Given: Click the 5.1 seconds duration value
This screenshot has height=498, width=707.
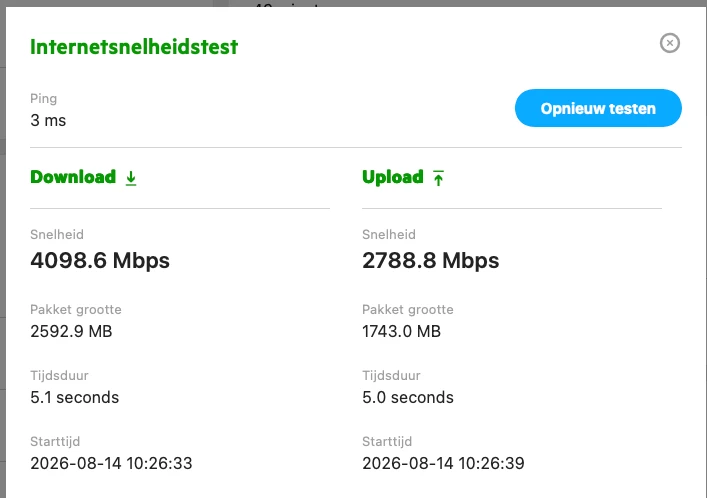Looking at the screenshot, I should tap(75, 397).
